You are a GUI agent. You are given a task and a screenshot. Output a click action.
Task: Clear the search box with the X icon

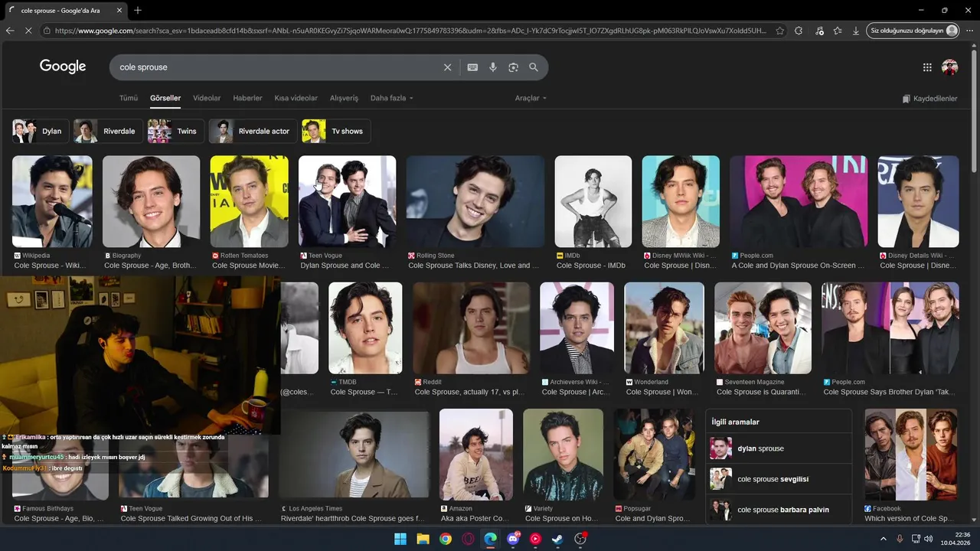click(x=448, y=67)
